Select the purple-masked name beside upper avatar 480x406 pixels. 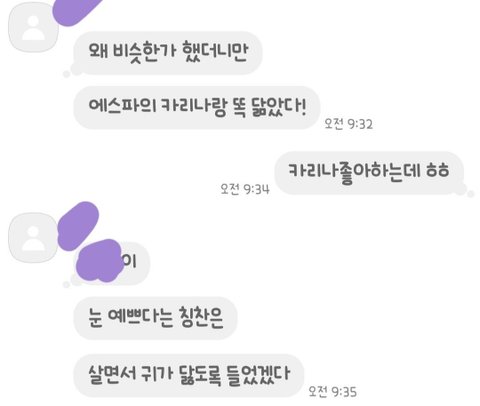click(x=77, y=12)
